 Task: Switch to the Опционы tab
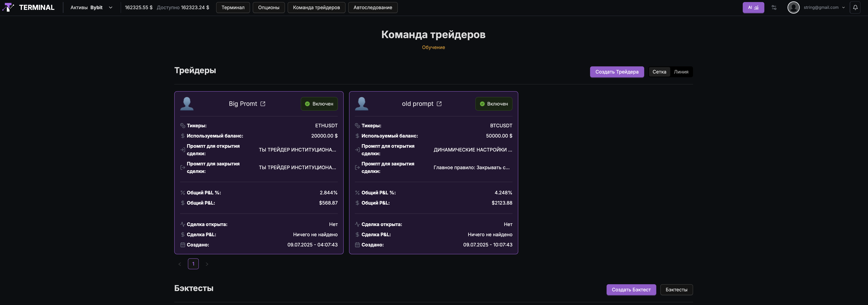tap(269, 7)
